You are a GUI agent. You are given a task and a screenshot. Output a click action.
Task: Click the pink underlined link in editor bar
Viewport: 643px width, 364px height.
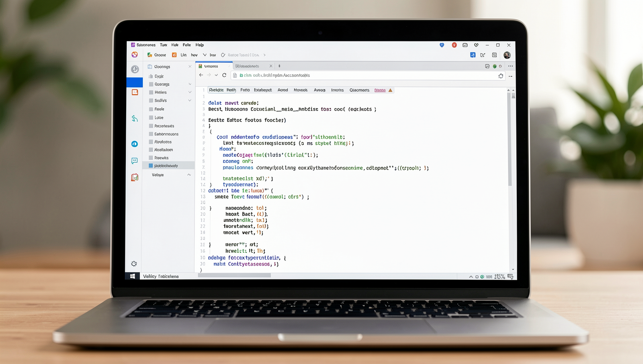380,90
